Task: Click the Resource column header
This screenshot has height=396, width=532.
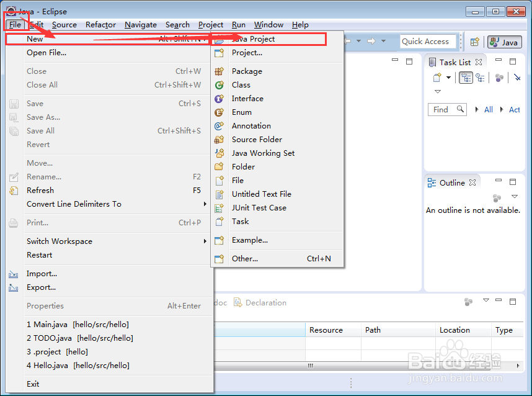Action: [x=333, y=330]
